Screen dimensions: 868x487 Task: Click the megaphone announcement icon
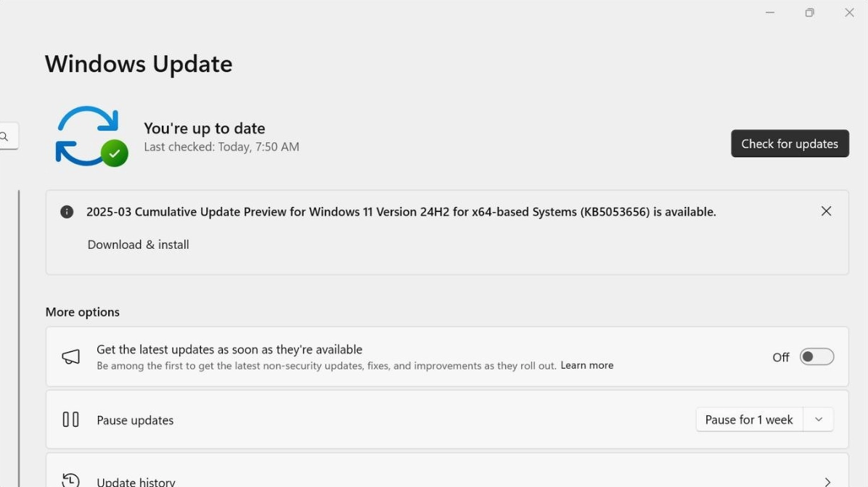click(70, 356)
